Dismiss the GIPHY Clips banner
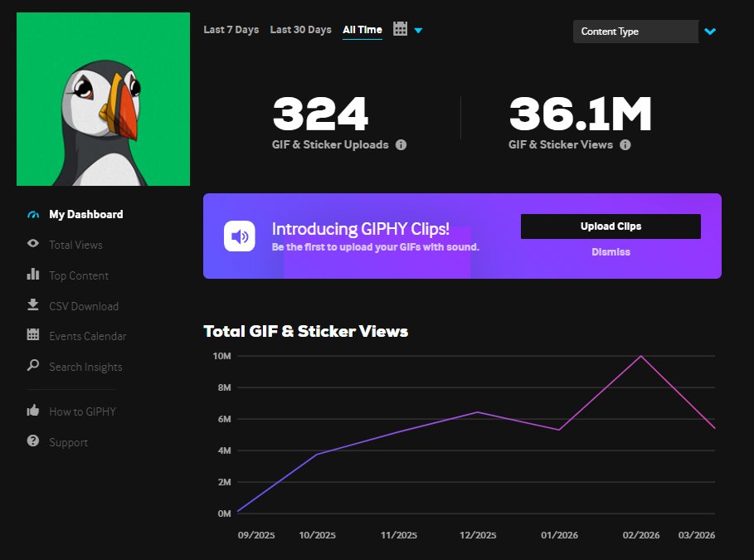Screen dimensions: 754x560 click(610, 251)
